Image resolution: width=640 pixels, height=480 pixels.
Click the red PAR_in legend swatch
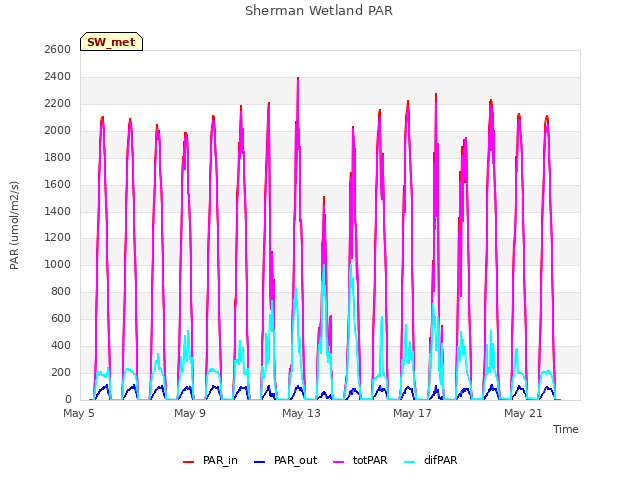(188, 462)
